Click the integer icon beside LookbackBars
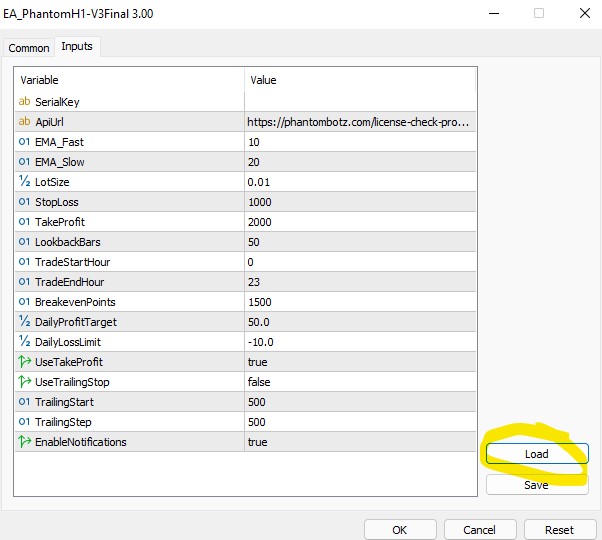 [x=24, y=241]
